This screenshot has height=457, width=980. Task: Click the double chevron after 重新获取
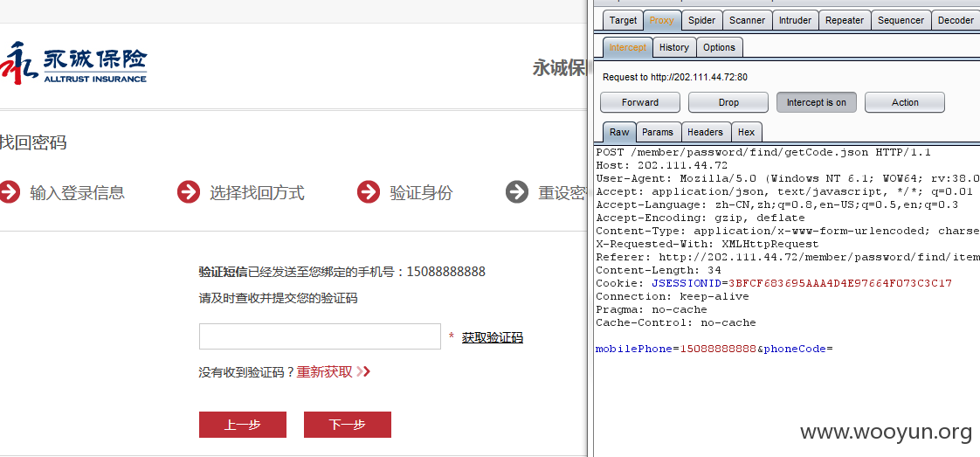pyautogui.click(x=363, y=372)
